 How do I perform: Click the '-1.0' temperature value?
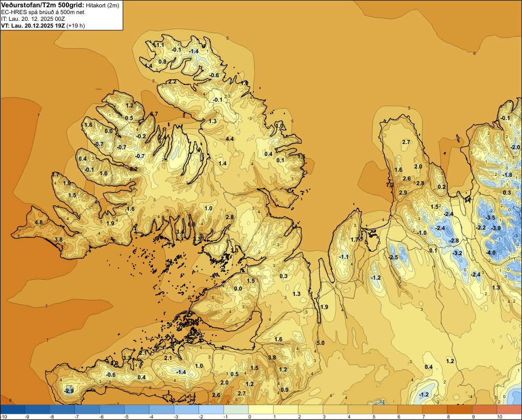pos(421,233)
